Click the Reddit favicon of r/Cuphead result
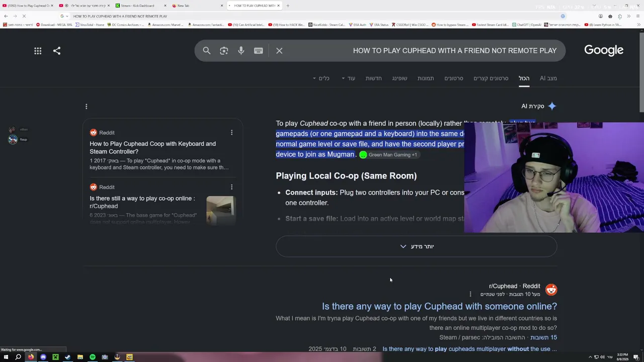Viewport: 644px width, 362px height. [x=551, y=290]
